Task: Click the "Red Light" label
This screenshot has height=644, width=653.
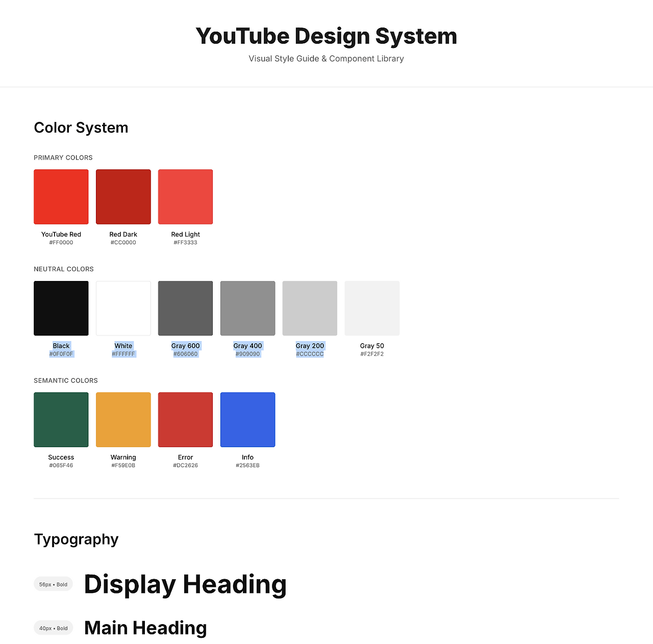Action: (186, 235)
